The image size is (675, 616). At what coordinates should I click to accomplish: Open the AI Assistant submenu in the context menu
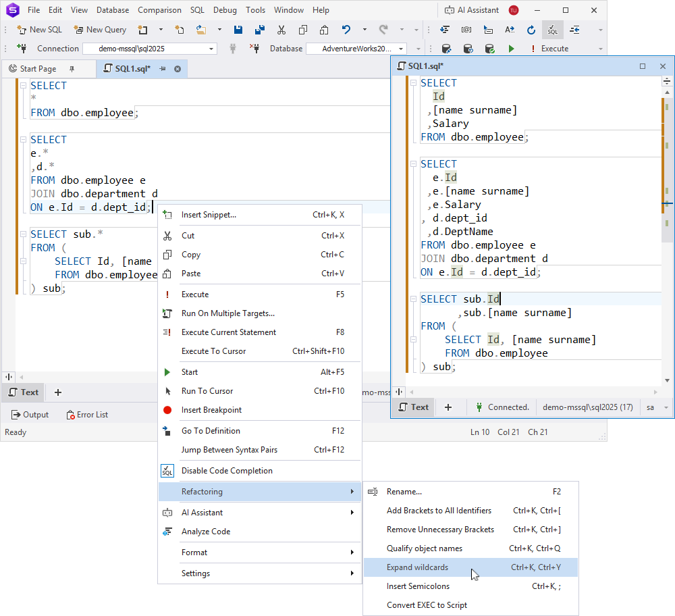click(260, 513)
